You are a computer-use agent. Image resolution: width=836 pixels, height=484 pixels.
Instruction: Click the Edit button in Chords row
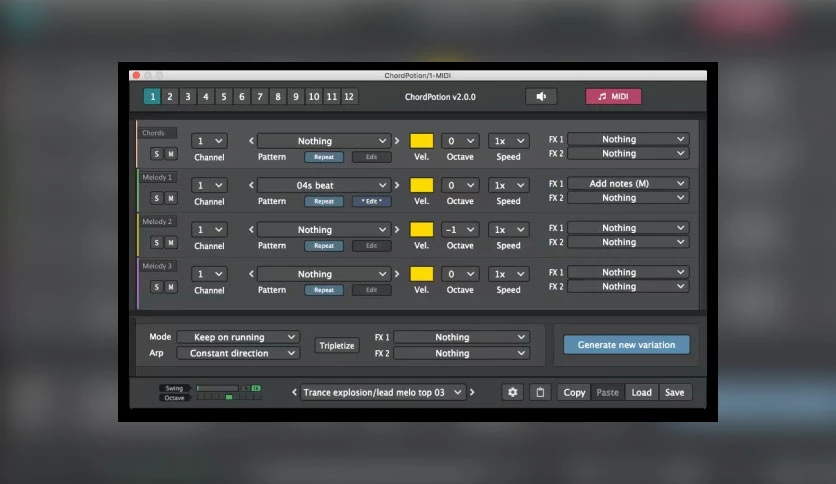pos(372,157)
